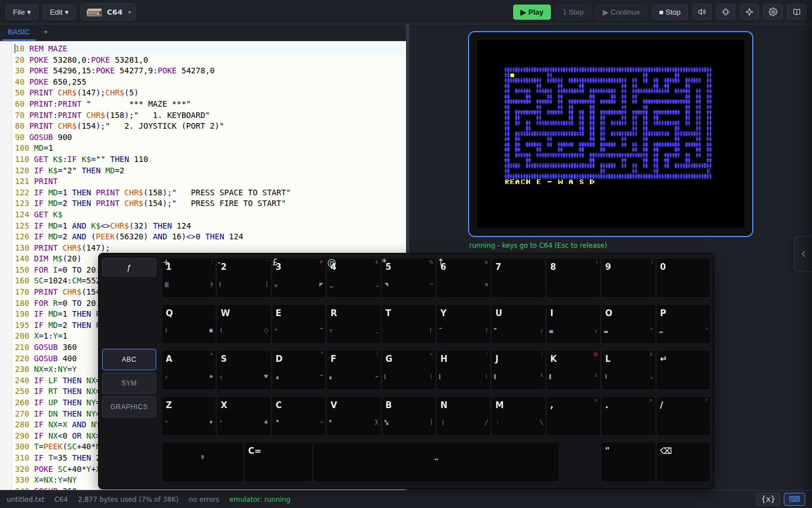Toggle the sound speaker icon

tap(702, 12)
